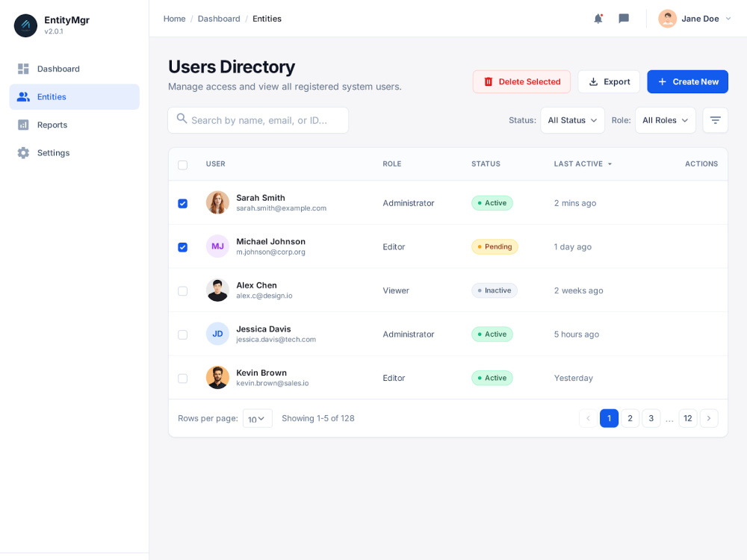
Task: Open the notification bell
Action: click(598, 19)
